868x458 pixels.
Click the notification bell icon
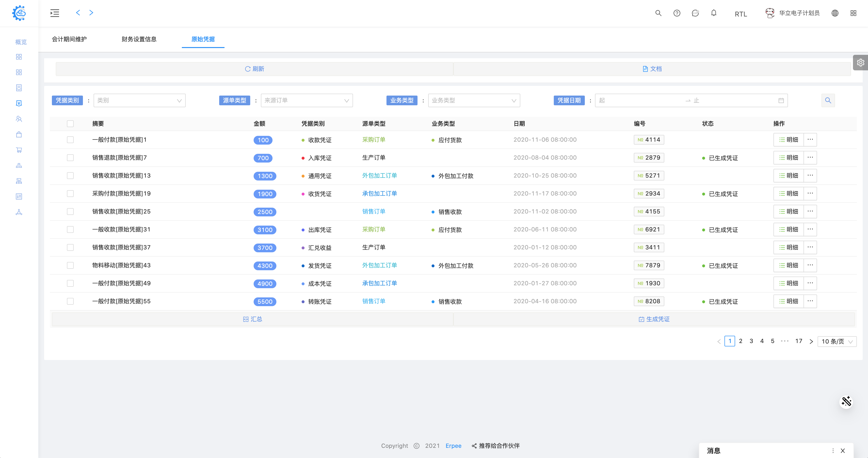(713, 13)
